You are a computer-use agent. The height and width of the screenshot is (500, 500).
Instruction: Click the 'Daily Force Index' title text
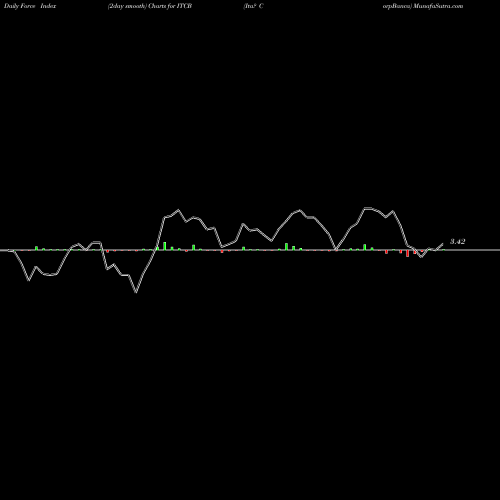pyautogui.click(x=30, y=6)
